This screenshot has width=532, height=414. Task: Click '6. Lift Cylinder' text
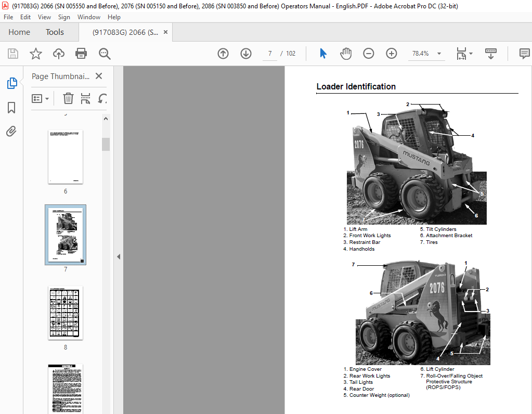(x=437, y=369)
